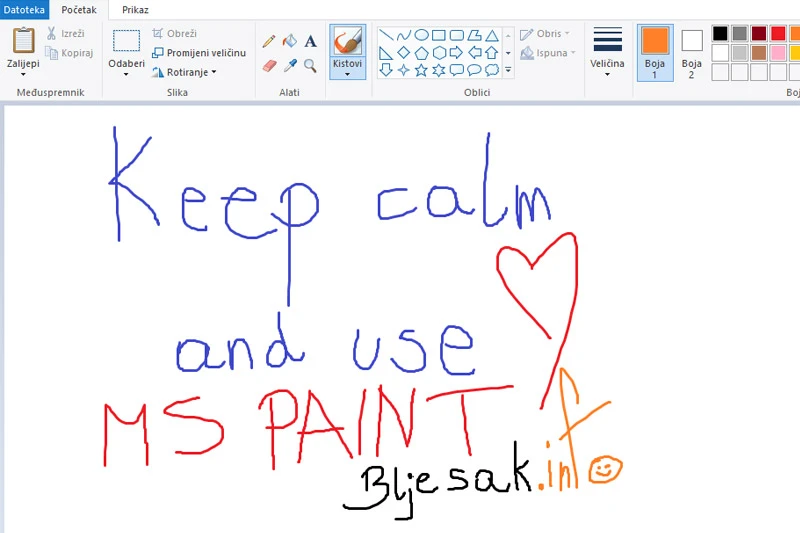
Task: Choose the Right triangle shape
Action: 386,53
